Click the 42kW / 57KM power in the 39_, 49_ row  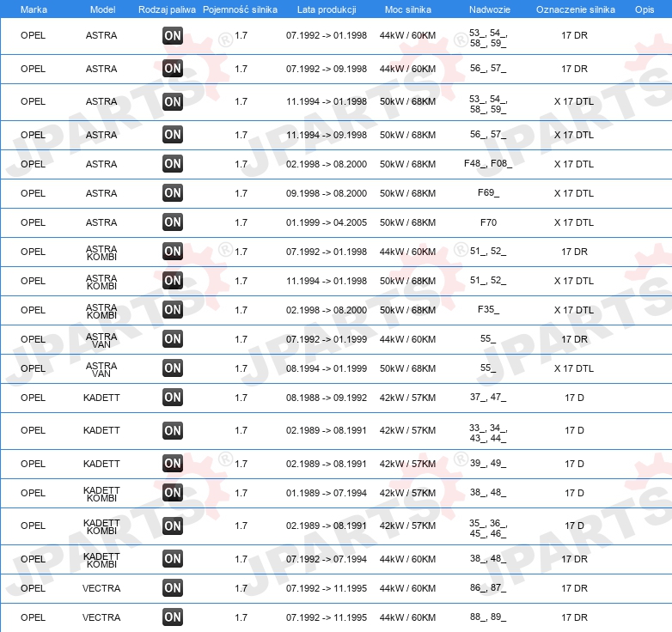407,464
